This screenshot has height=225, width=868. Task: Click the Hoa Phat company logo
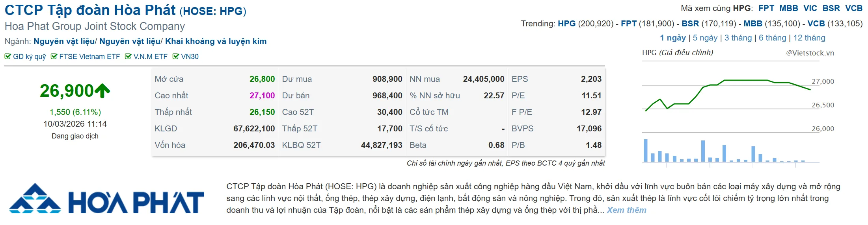point(106,199)
